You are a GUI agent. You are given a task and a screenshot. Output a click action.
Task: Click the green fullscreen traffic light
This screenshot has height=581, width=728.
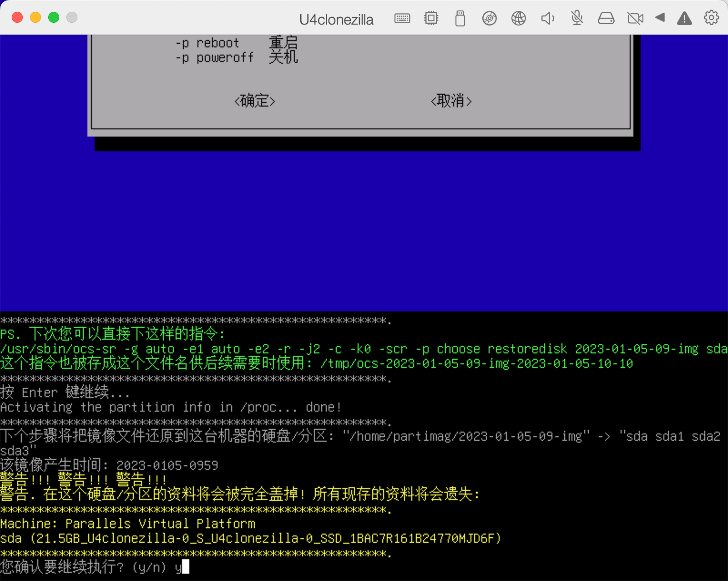[53, 17]
